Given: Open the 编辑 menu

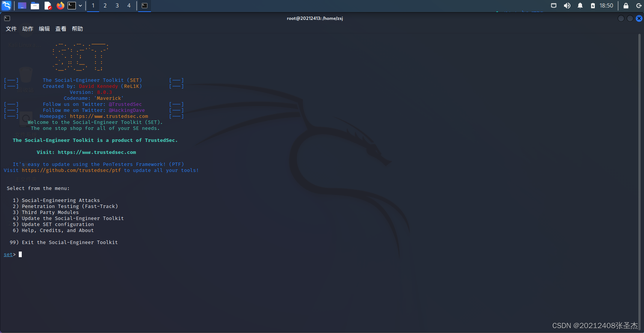Looking at the screenshot, I should [44, 29].
